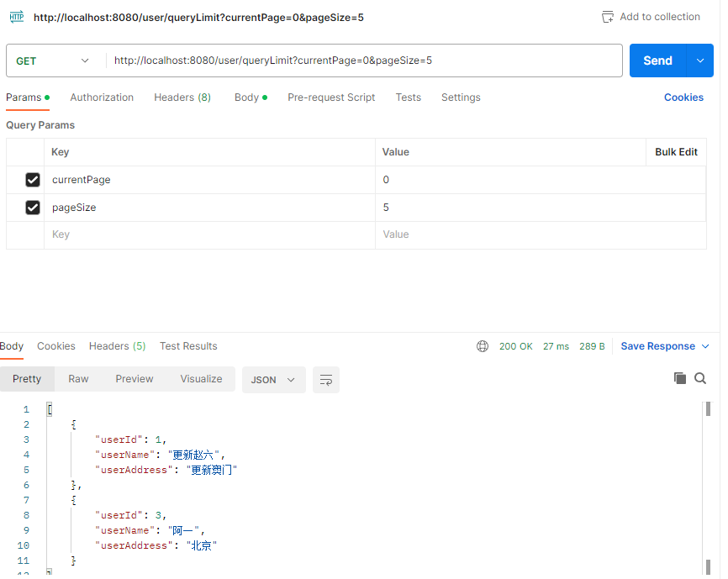Uncheck the pageSize parameter checkbox
The width and height of the screenshot is (728, 579).
point(33,208)
